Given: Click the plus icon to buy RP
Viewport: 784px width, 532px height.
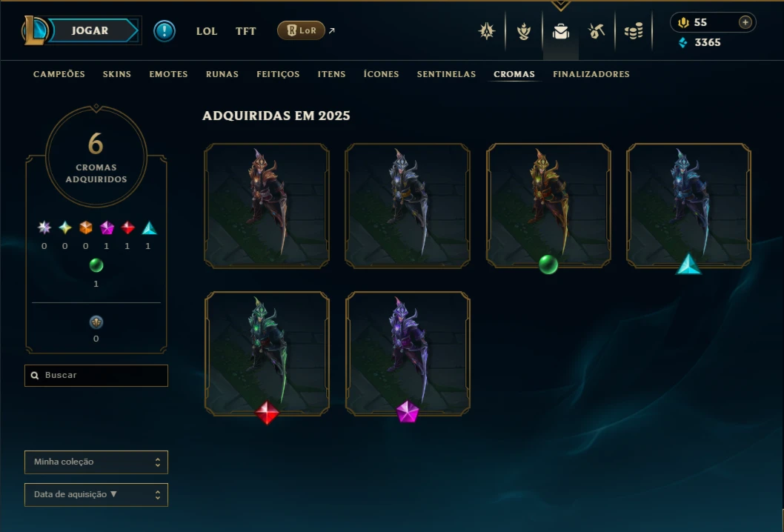Looking at the screenshot, I should click(x=745, y=22).
